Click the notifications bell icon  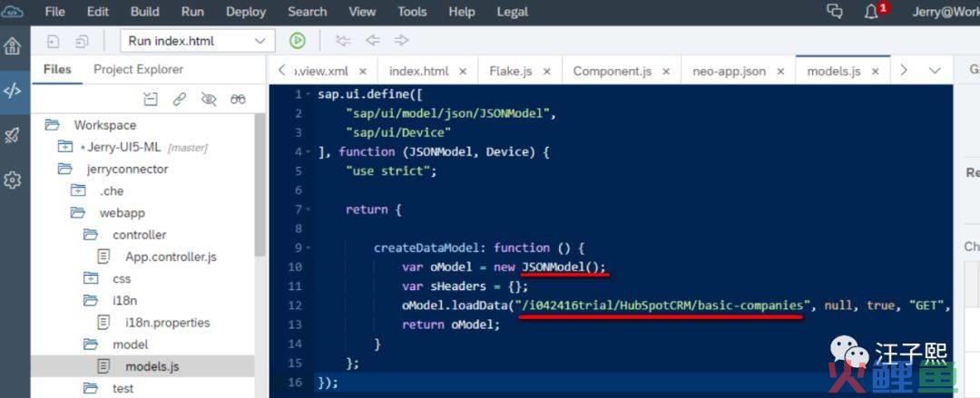[x=872, y=12]
